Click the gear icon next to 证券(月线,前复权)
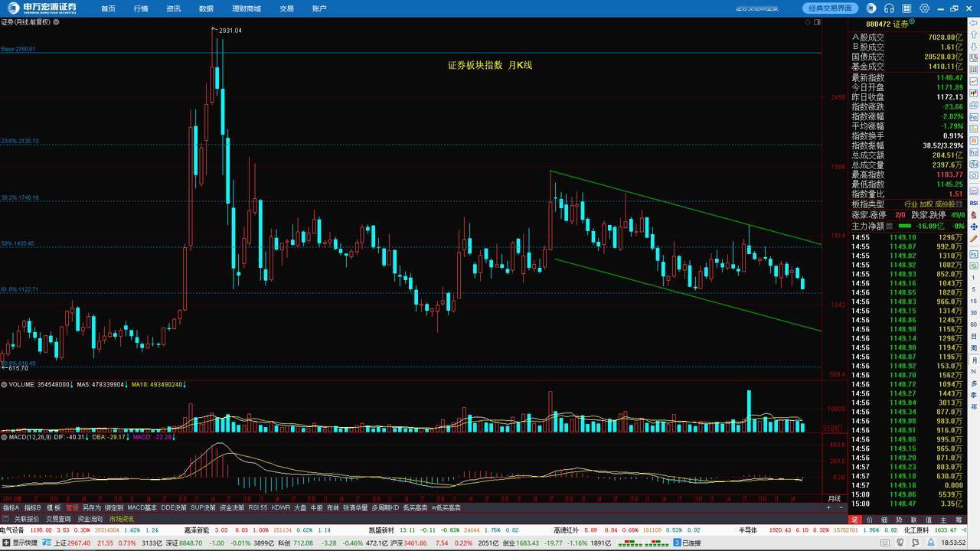Viewport: 980px width, 551px height. pyautogui.click(x=56, y=22)
